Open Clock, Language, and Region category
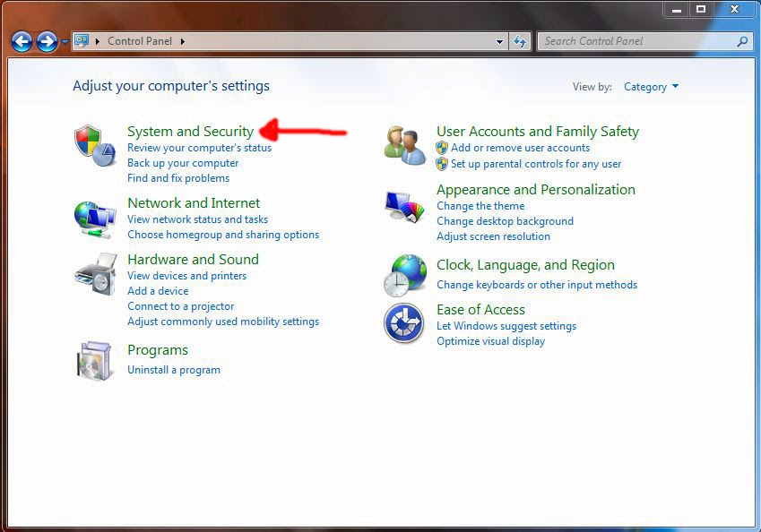Viewport: 761px width, 532px height. 525,265
